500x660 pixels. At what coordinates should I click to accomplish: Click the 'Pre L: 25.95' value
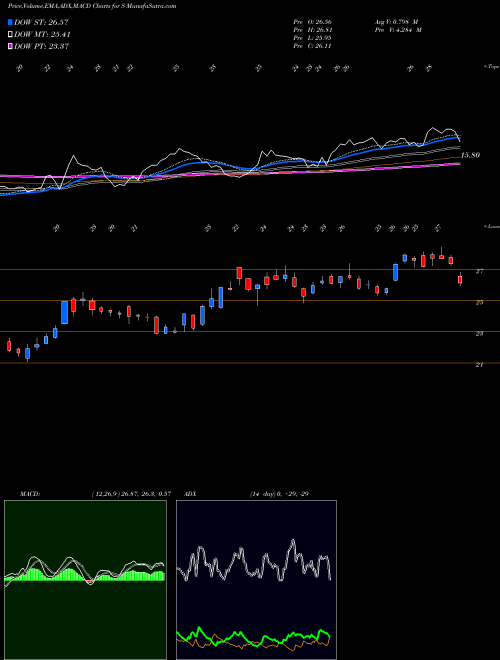click(x=312, y=38)
